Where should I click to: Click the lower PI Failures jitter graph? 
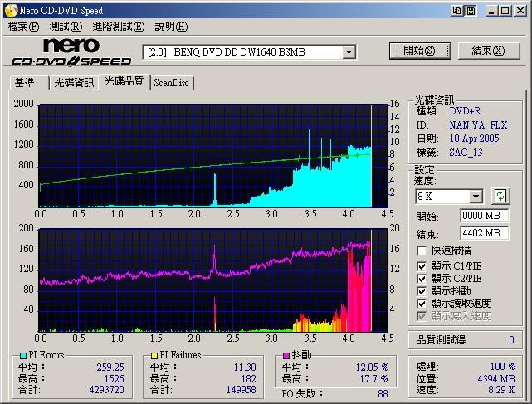(x=213, y=280)
